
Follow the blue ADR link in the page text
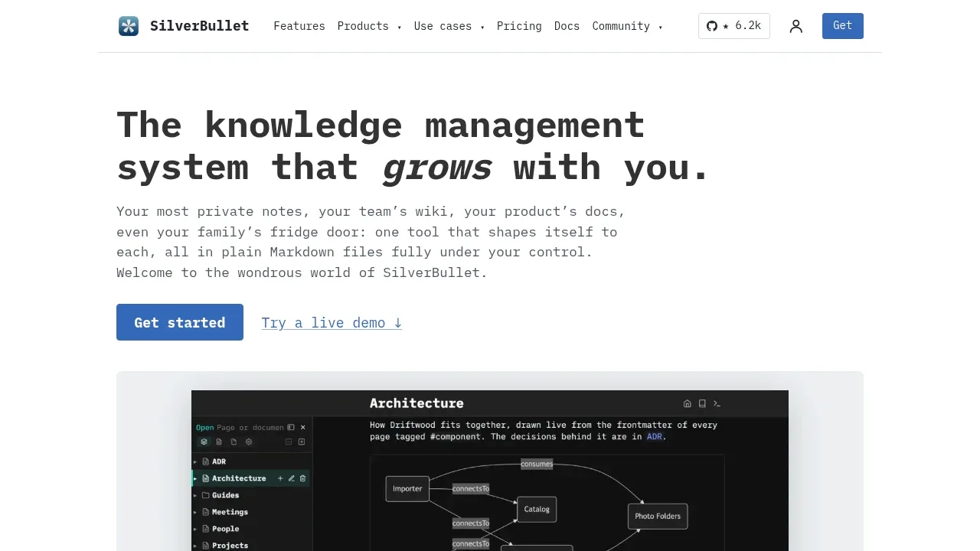pos(655,437)
